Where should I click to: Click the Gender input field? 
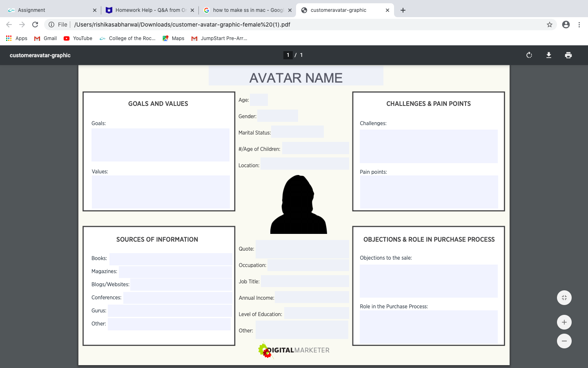(278, 116)
